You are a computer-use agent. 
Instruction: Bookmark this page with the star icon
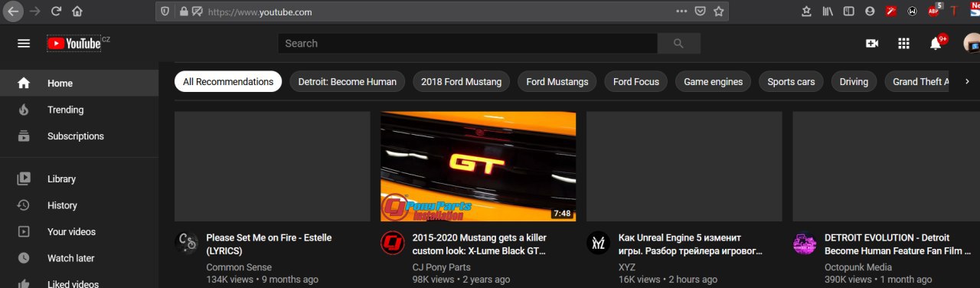718,11
